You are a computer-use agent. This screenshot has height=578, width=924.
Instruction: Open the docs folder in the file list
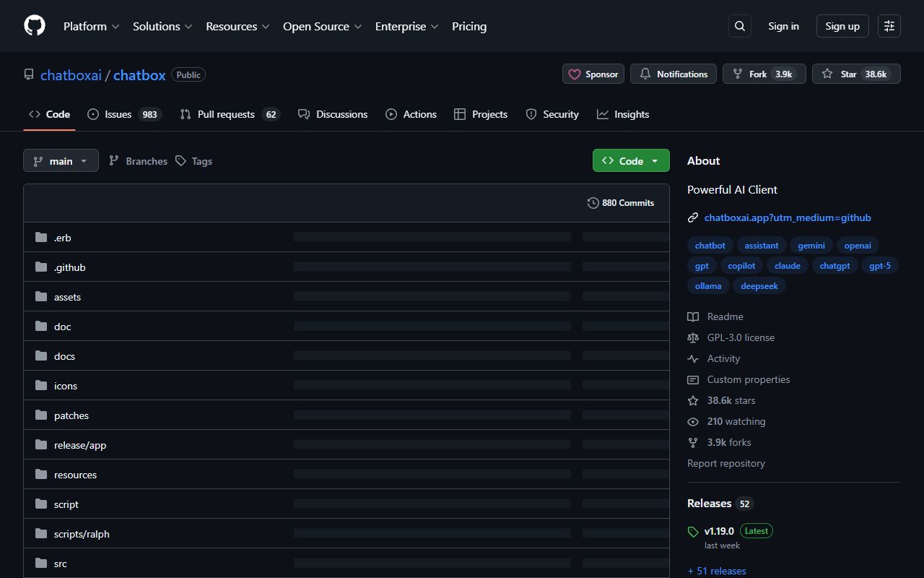64,355
